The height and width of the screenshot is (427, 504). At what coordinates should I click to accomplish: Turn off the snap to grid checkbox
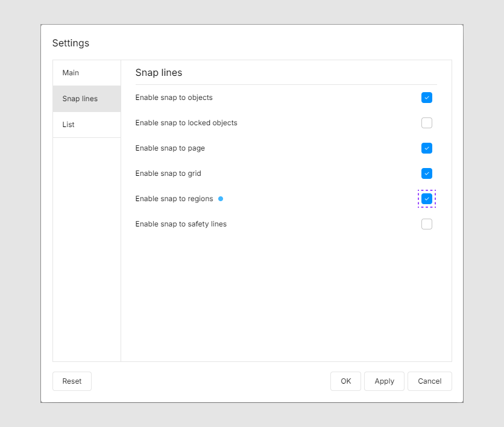(427, 173)
